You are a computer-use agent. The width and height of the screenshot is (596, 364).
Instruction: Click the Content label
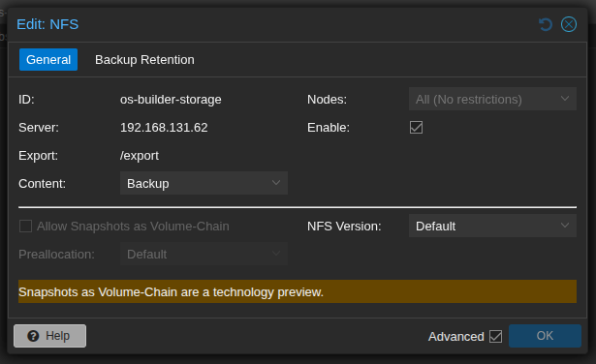[x=42, y=184]
